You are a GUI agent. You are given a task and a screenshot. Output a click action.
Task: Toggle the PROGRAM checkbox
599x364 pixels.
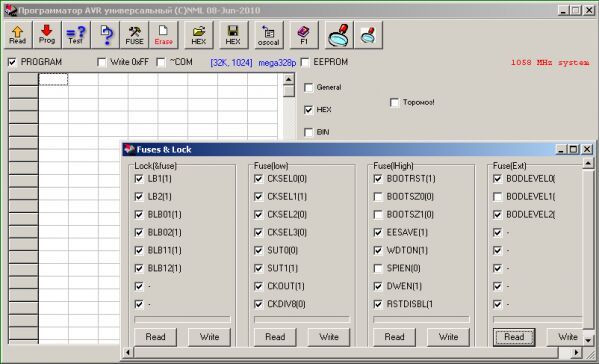coord(13,62)
